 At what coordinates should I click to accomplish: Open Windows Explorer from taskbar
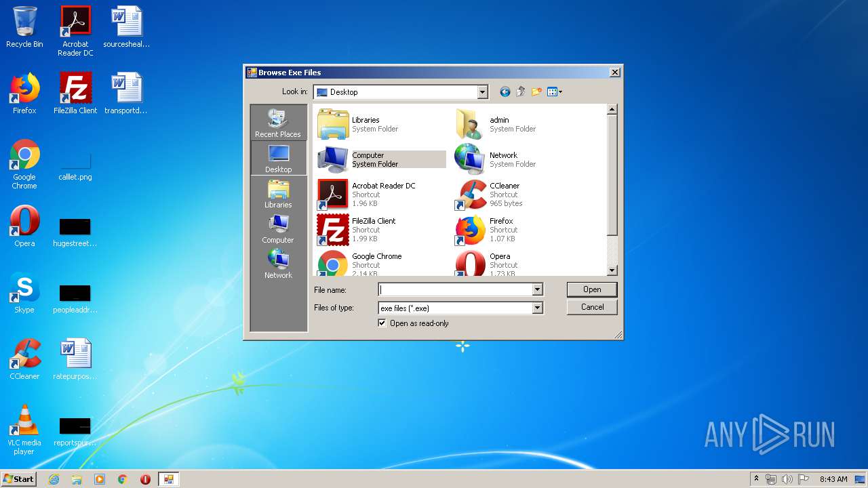click(x=77, y=479)
